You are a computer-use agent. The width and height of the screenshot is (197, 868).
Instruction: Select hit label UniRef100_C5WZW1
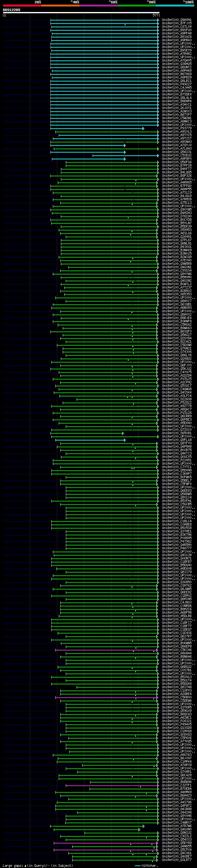(177, 118)
